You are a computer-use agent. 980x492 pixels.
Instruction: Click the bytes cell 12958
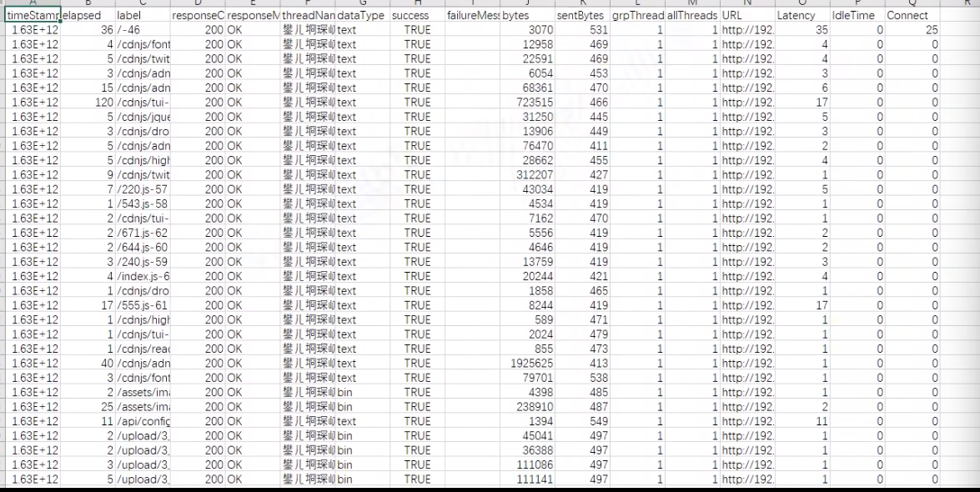pyautogui.click(x=527, y=44)
